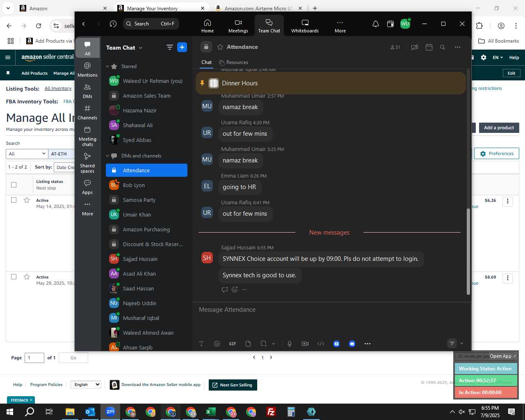The width and height of the screenshot is (525, 420).
Task: Open Hazama Nazir chat
Action: 146,111
